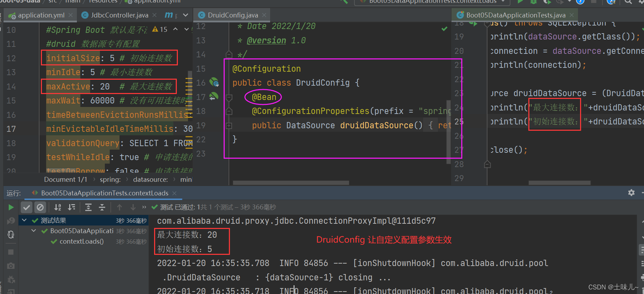Select the Boot05DataApplicati test class row
Image resolution: width=644 pixels, height=294 pixels.
(84, 231)
